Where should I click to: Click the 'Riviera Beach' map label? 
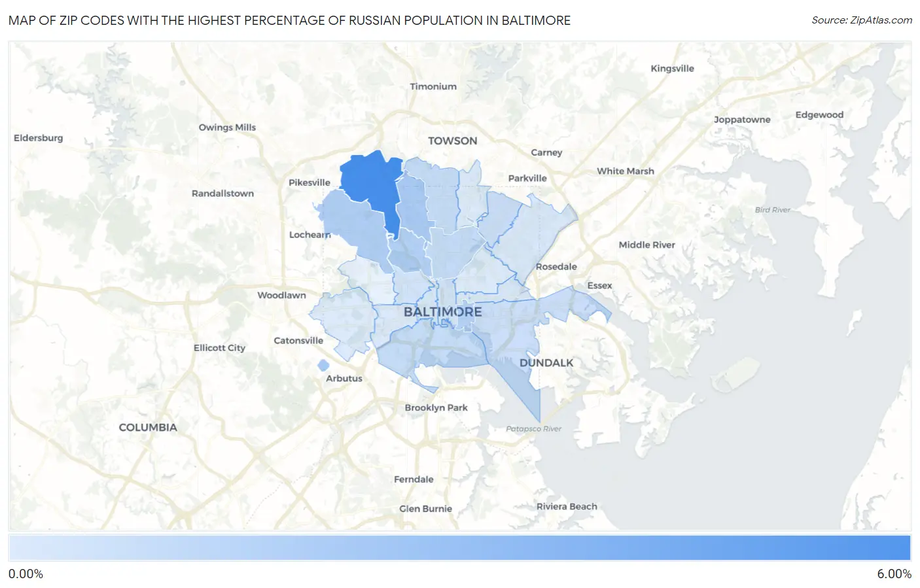(567, 507)
